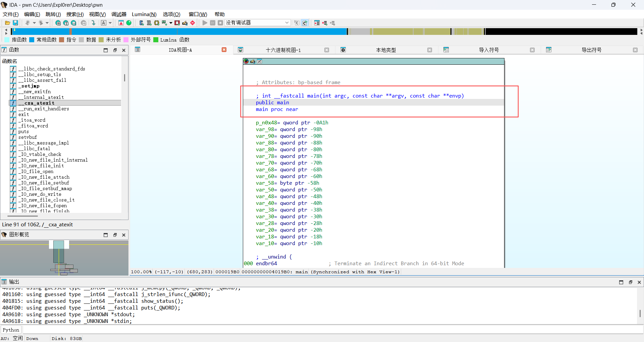The width and height of the screenshot is (644, 342).
Task: Select the setvbuf function entry
Action: 28,137
